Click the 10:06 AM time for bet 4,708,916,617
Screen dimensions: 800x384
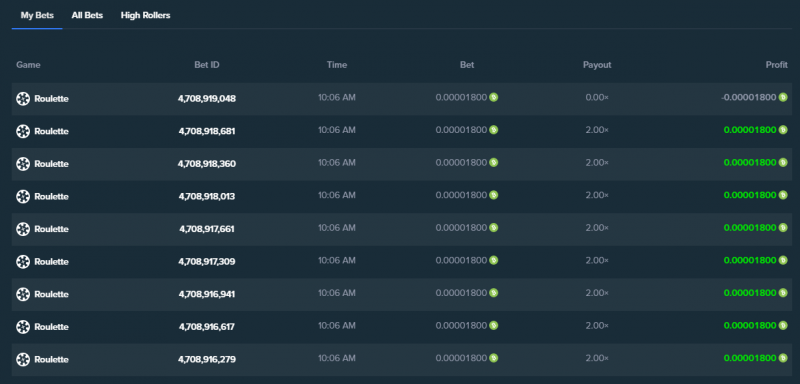tap(337, 326)
